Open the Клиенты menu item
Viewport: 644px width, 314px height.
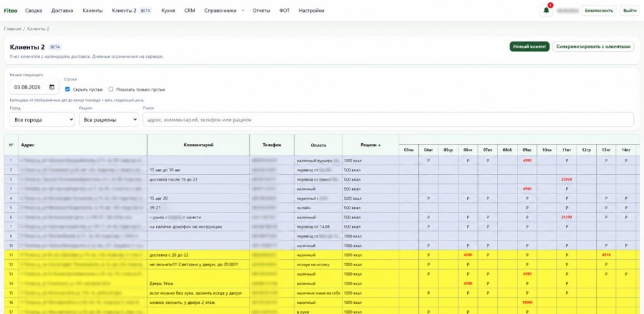(x=92, y=11)
